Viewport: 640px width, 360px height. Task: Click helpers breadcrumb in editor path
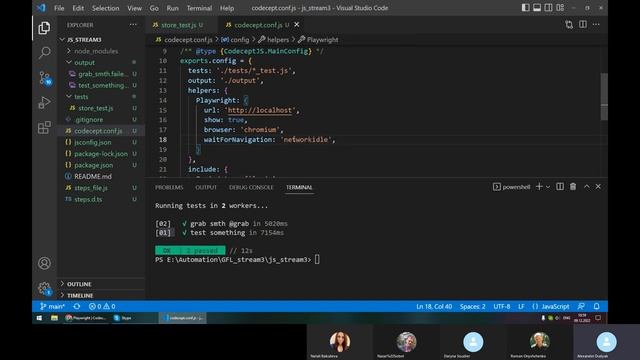[278, 40]
